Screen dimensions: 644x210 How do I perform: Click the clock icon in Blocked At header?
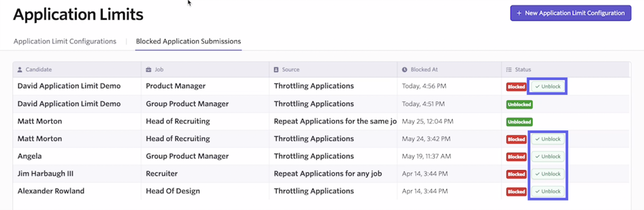[405, 69]
